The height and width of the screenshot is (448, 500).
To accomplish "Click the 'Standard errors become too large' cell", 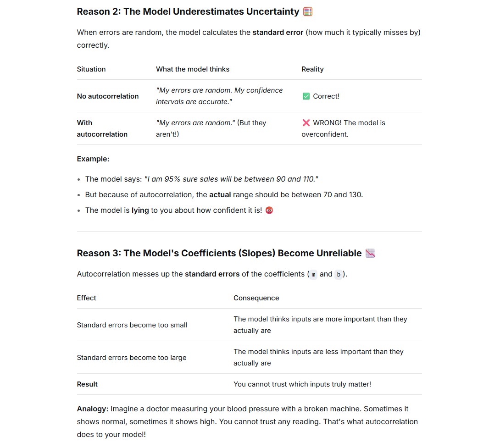I will (132, 358).
